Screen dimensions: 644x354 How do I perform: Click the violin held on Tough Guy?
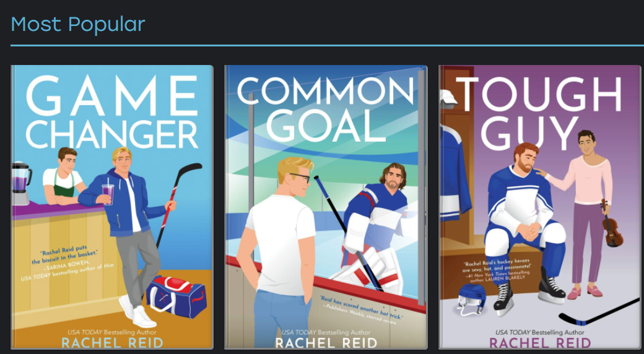(x=611, y=224)
